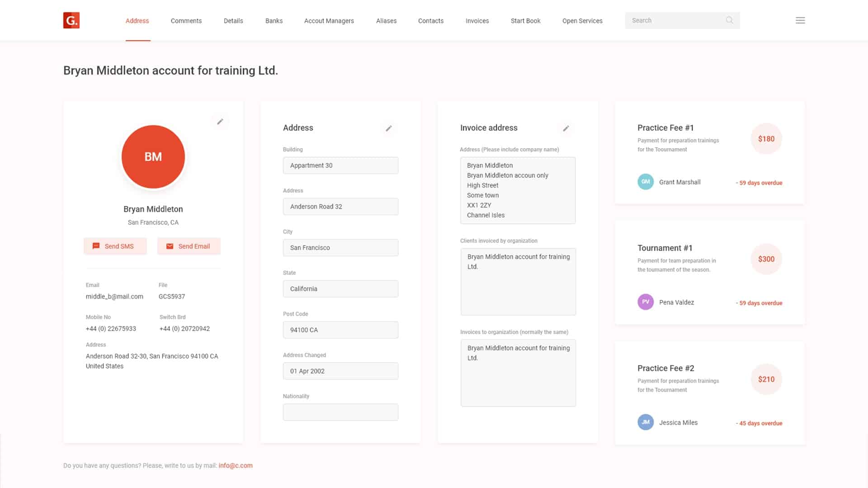Image resolution: width=868 pixels, height=488 pixels.
Task: Click Grant Marshall's 59 days overdue label
Action: tap(759, 183)
